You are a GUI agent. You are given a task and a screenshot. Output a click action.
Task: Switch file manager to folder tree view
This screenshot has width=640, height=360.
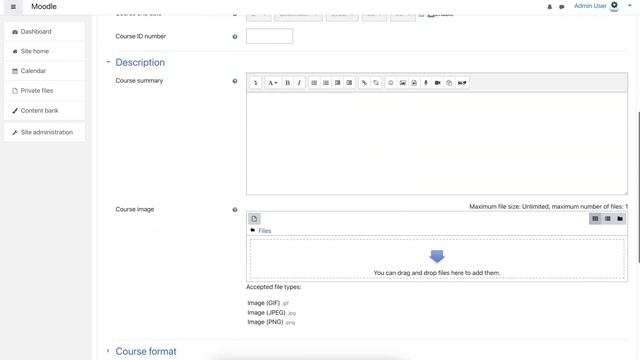(x=620, y=219)
